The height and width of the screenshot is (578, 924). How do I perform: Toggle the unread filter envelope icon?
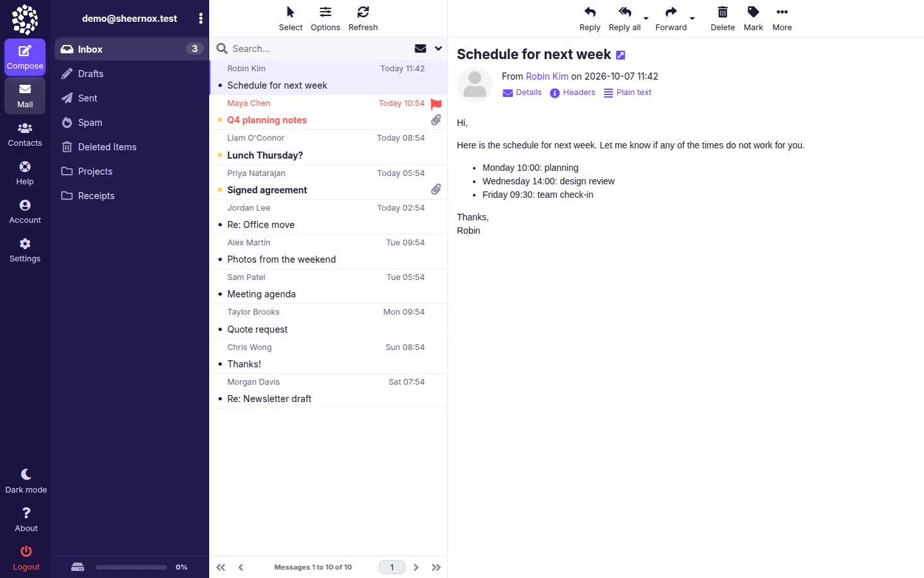click(420, 48)
